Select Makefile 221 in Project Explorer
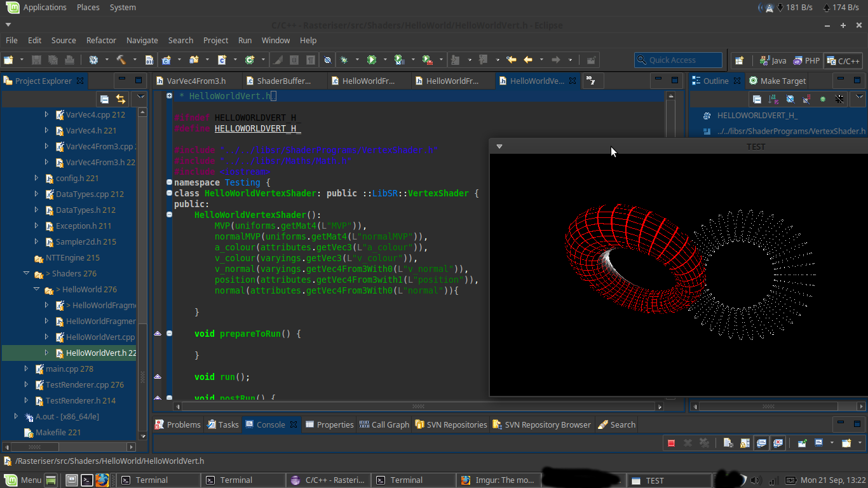868x488 pixels. point(58,432)
